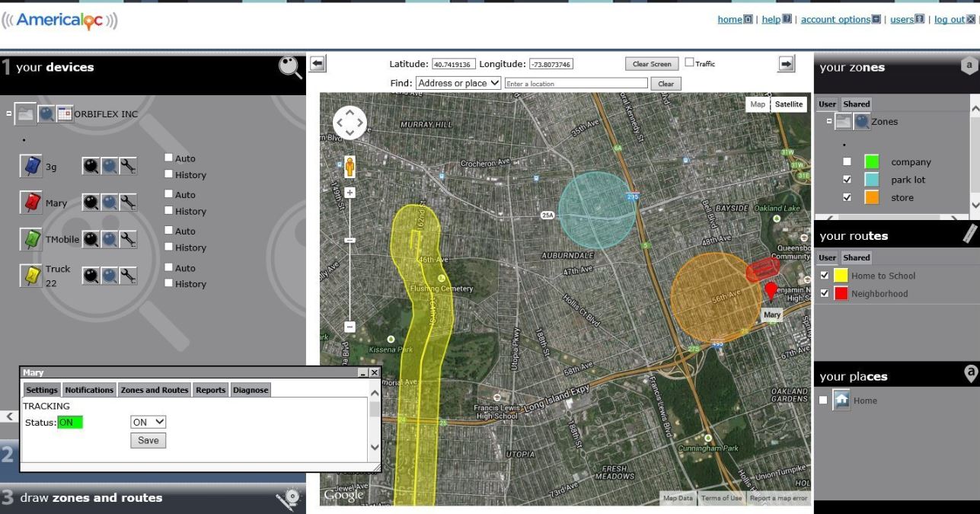Switch to the Zones and Routes tab
Screen dimensions: 980x514
(154, 390)
